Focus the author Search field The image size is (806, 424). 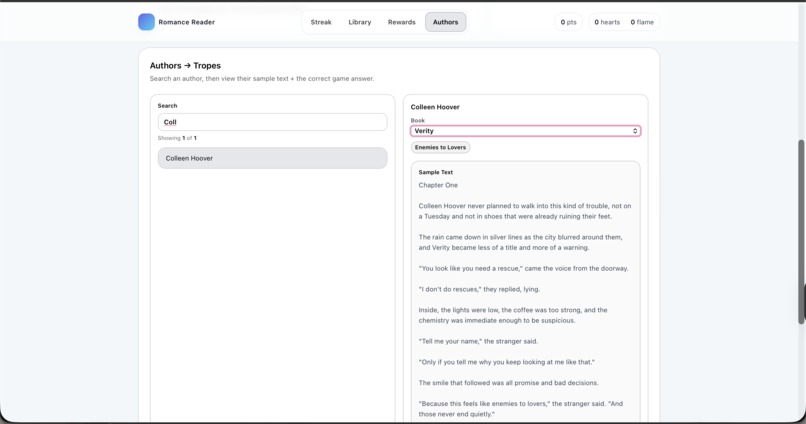click(272, 122)
